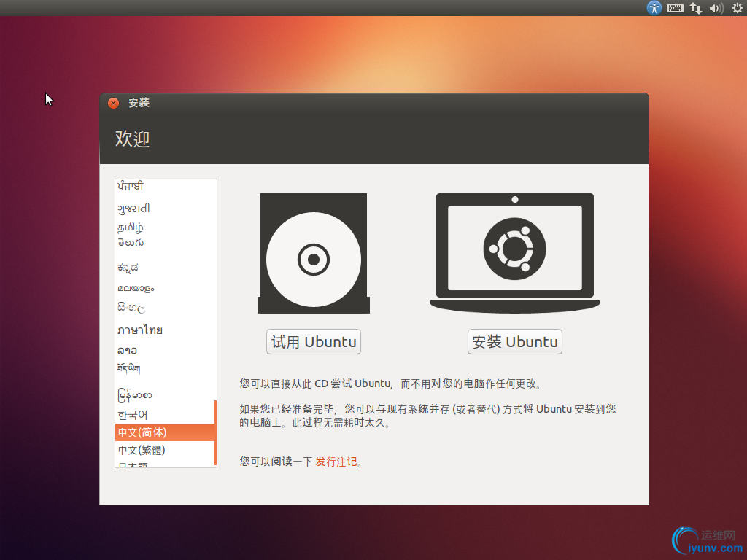Select తెలుగు in the language list
747x560 pixels.
(165, 243)
